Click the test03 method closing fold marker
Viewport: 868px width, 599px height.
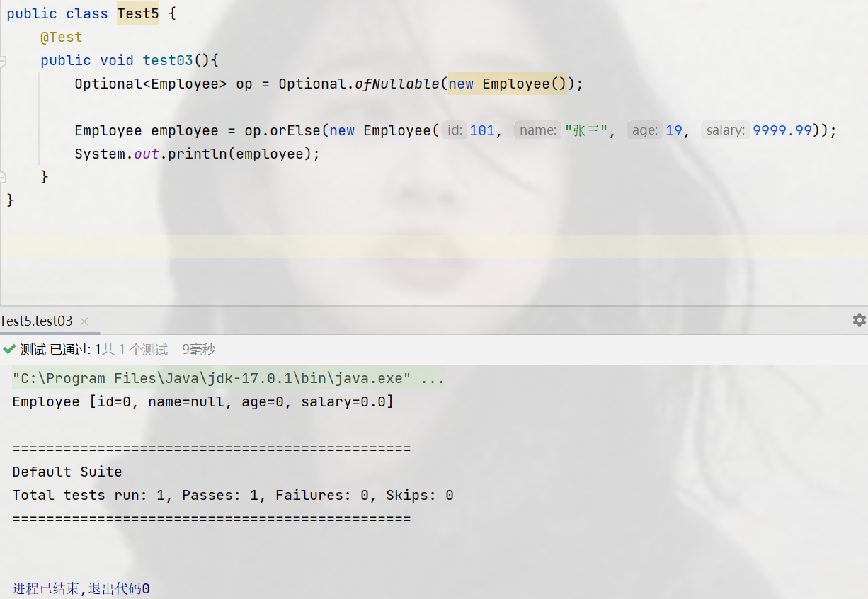point(3,176)
